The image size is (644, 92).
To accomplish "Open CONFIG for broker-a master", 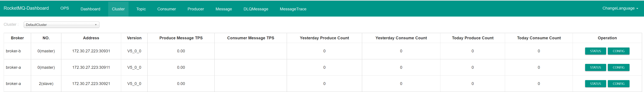I will pyautogui.click(x=618, y=67).
